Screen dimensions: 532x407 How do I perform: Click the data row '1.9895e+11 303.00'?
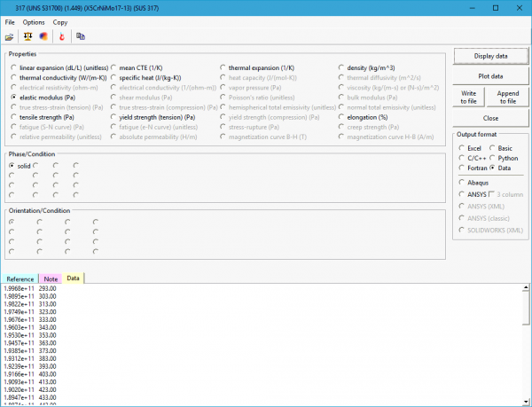(x=30, y=296)
